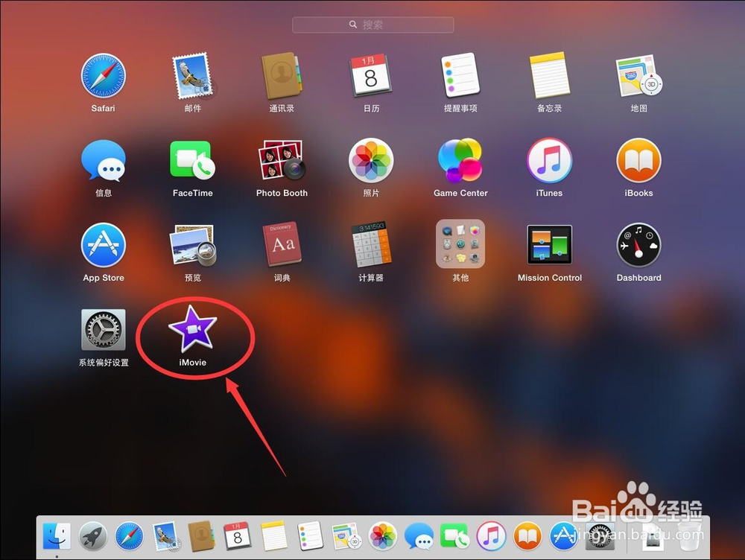Launch 照片 photos app in Launchpad
Viewport: 745px width, 560px height.
[x=371, y=161]
